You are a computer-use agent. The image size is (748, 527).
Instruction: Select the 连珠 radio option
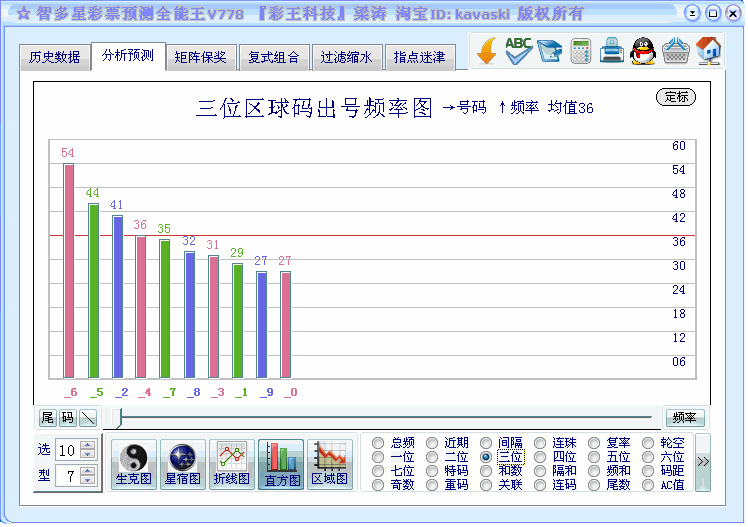pos(540,443)
